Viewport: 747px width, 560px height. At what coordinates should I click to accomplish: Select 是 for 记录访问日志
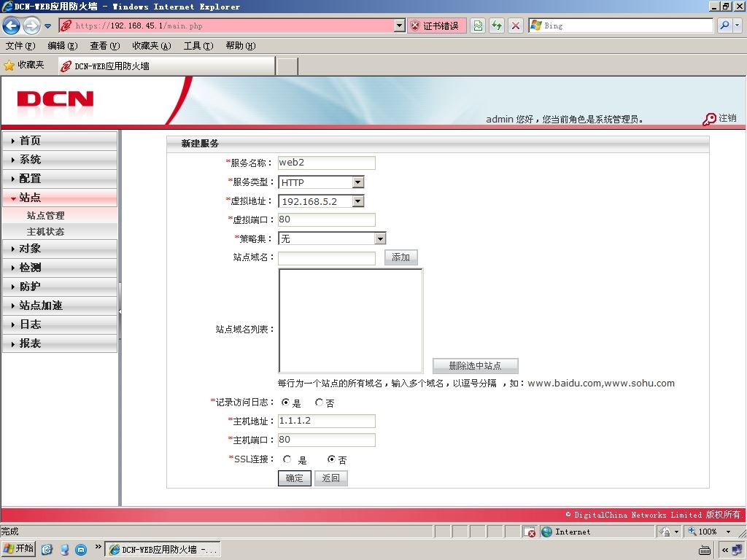click(285, 402)
